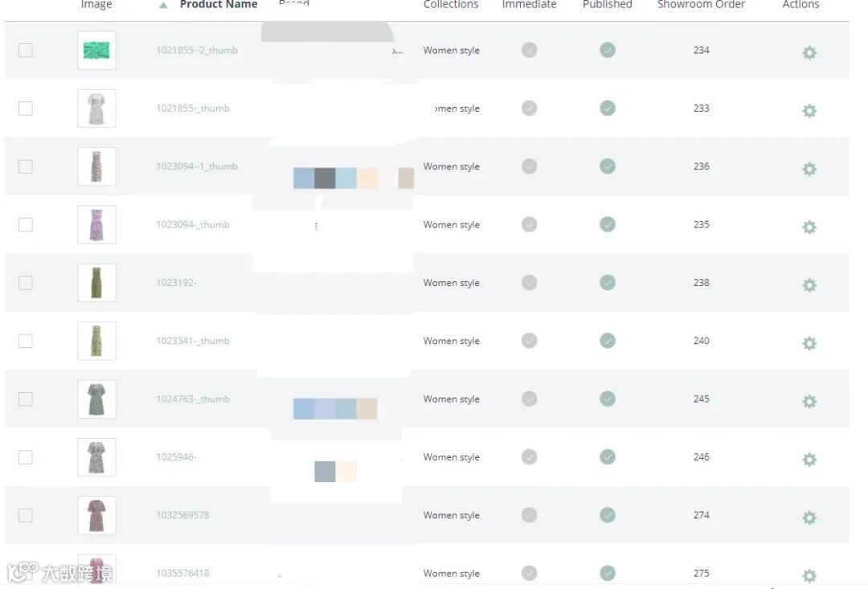
Task: Open product link 1035576418
Action: click(x=182, y=573)
